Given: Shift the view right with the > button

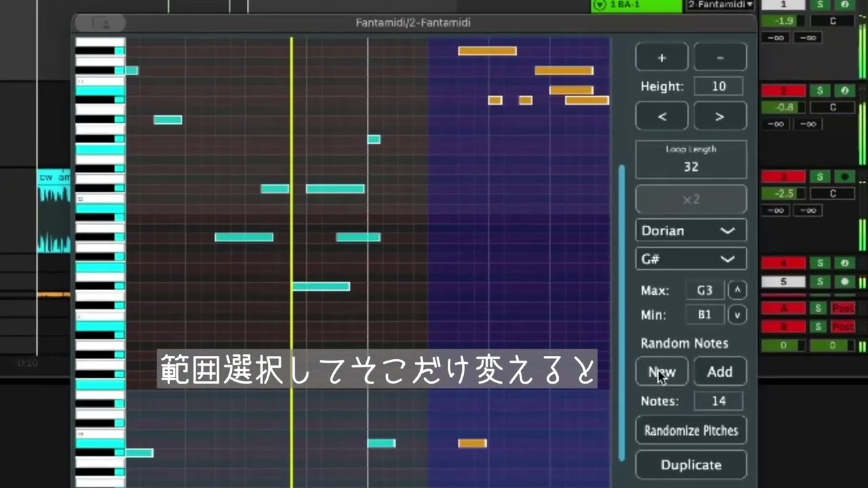Looking at the screenshot, I should (720, 117).
